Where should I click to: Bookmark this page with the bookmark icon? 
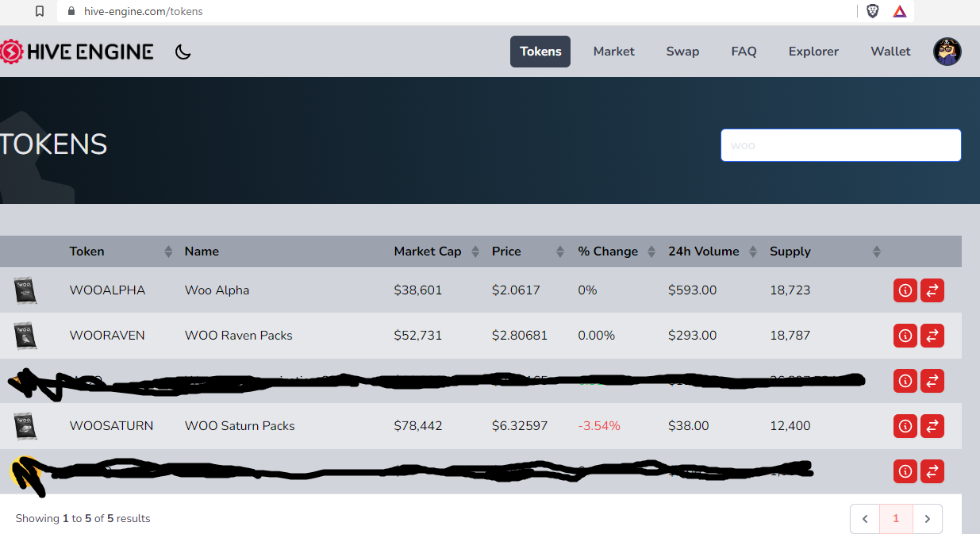[40, 12]
